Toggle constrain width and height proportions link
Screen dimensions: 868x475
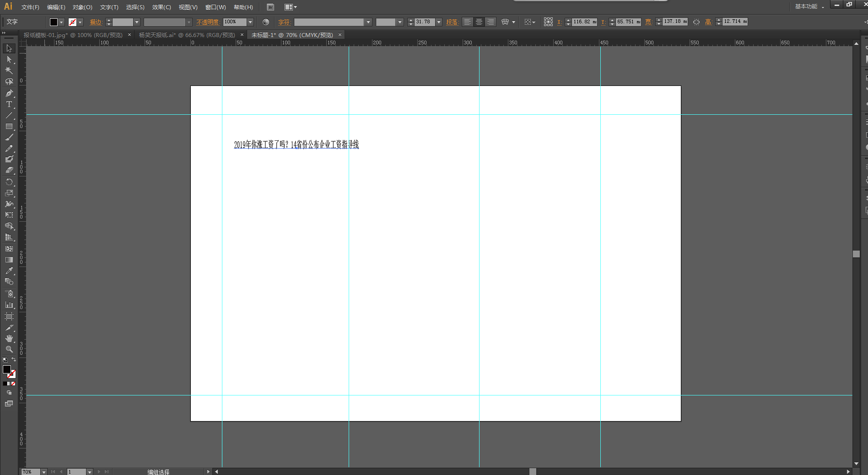point(696,22)
